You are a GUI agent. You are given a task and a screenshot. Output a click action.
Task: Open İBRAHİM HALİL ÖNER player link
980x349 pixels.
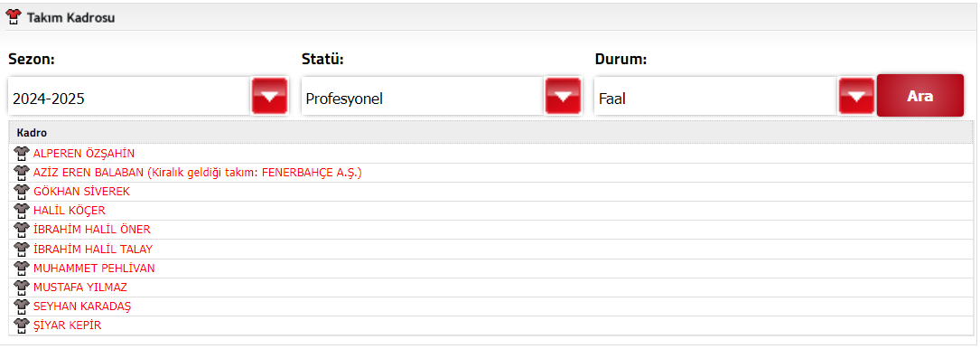[x=92, y=230]
